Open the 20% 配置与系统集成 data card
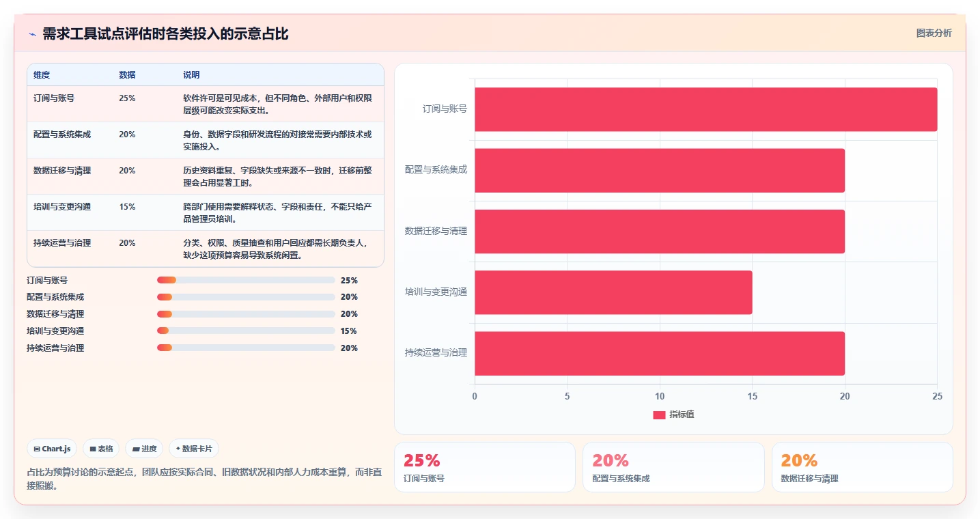Screen dimensions: 980x519 (673, 467)
